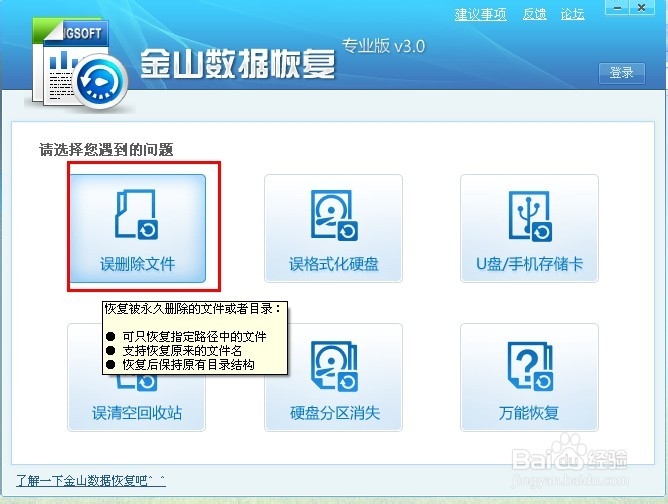Click the 请选择您遇到的问题 heading text
668x504 pixels.
click(x=106, y=150)
